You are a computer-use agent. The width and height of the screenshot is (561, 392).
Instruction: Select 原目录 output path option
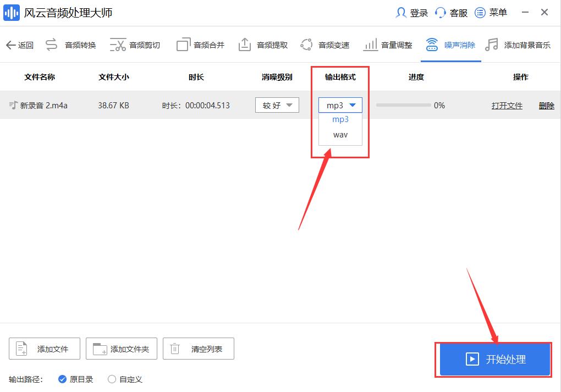(75, 379)
